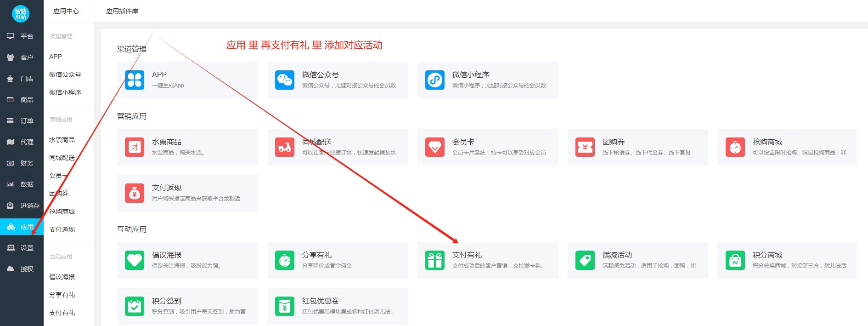
Task: Open 应用 in the left sidebar
Action: point(22,227)
